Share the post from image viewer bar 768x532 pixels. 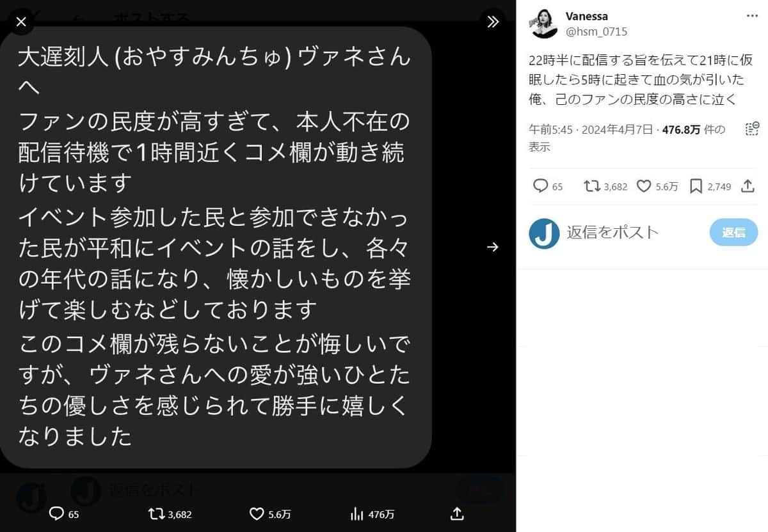point(457,513)
